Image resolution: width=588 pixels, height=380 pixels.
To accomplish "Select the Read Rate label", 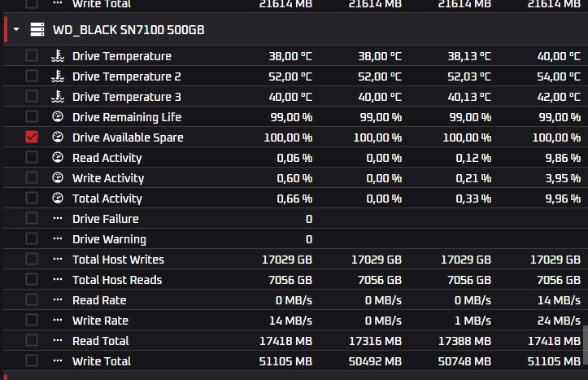I will [99, 300].
